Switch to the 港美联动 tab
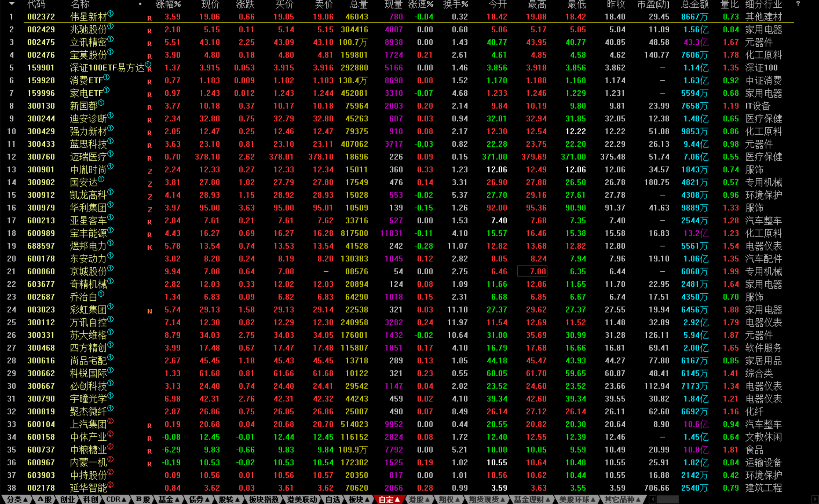 coord(302,499)
